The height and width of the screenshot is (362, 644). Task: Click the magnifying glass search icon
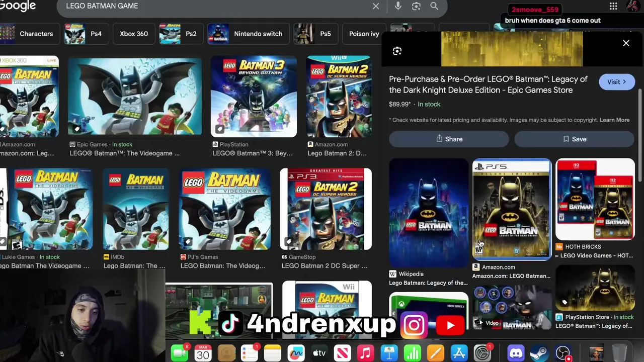coord(434,6)
